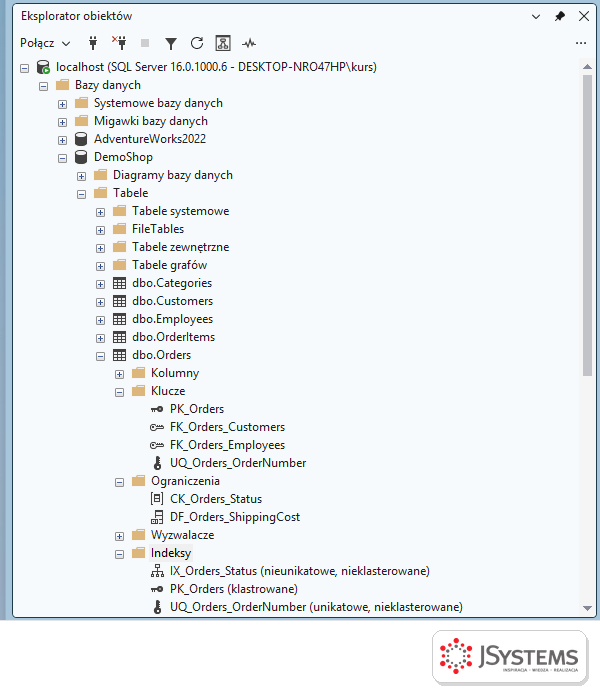Click the hierarchy sync toolbar icon

click(x=223, y=43)
